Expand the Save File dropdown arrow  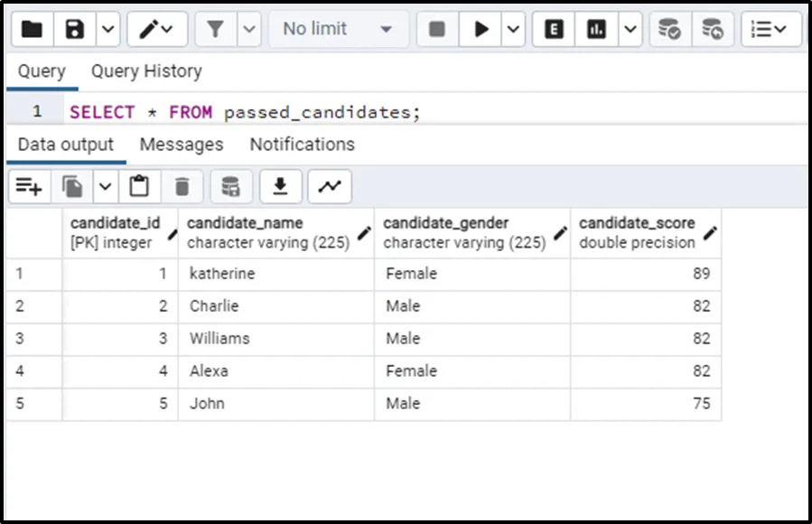[x=107, y=30]
